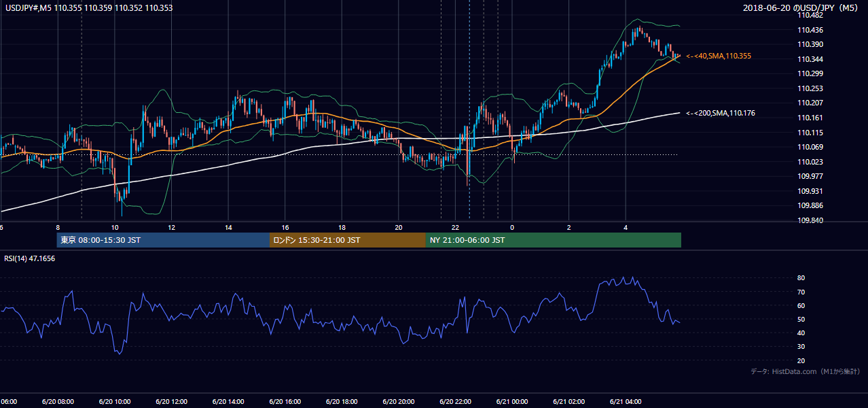Click hour label 22 under the price chart
Screen dimensions: 868x408
[456, 228]
